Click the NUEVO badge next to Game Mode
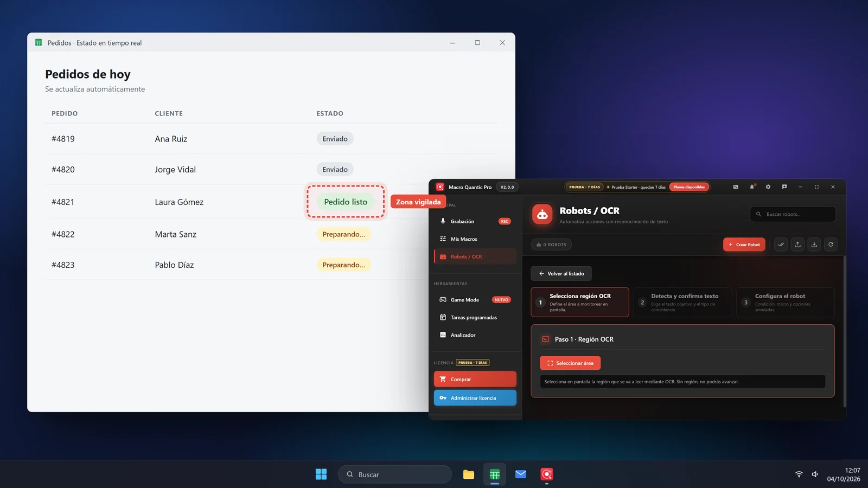 [501, 300]
